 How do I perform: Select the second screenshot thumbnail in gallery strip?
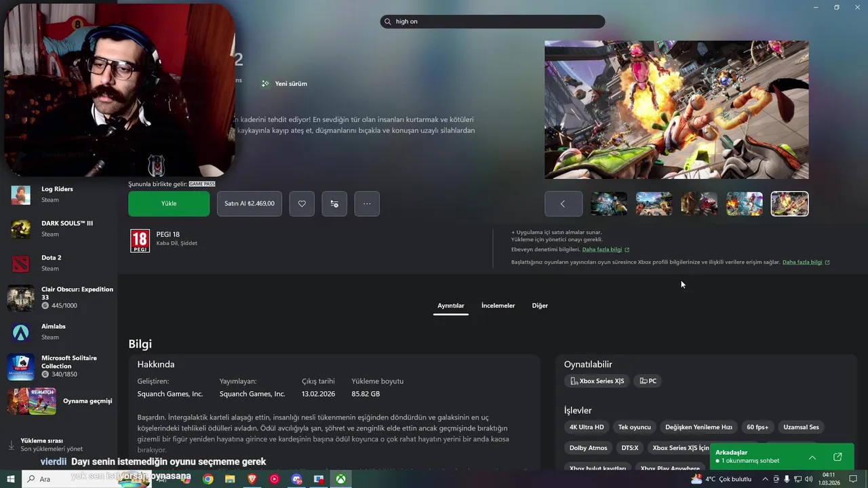(654, 204)
